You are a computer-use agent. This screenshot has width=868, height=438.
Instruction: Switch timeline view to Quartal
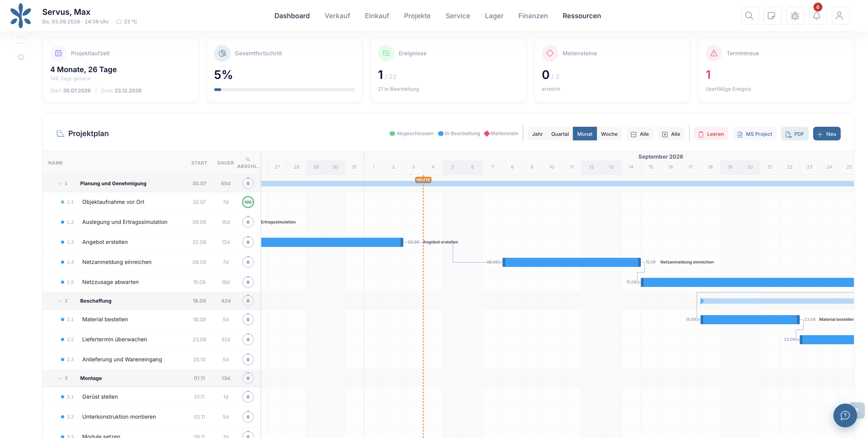click(560, 134)
